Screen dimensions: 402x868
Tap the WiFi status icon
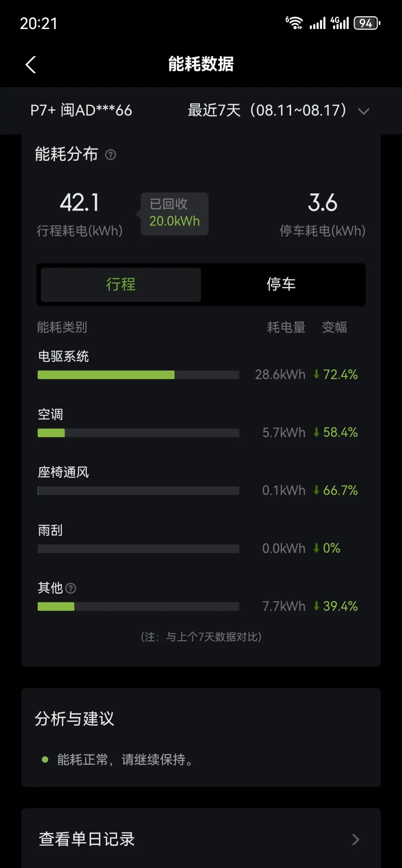click(294, 23)
